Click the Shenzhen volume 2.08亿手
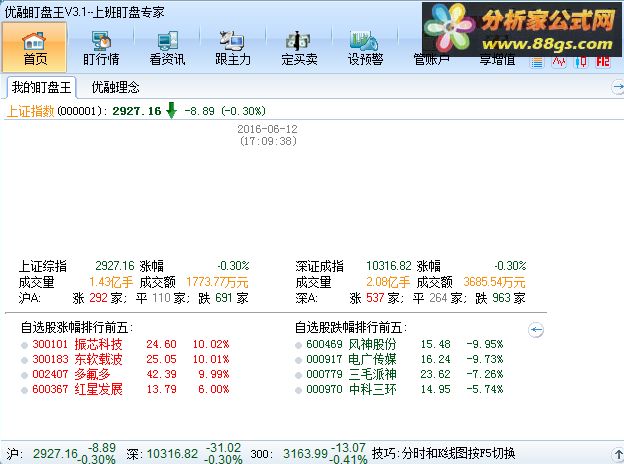 [388, 282]
